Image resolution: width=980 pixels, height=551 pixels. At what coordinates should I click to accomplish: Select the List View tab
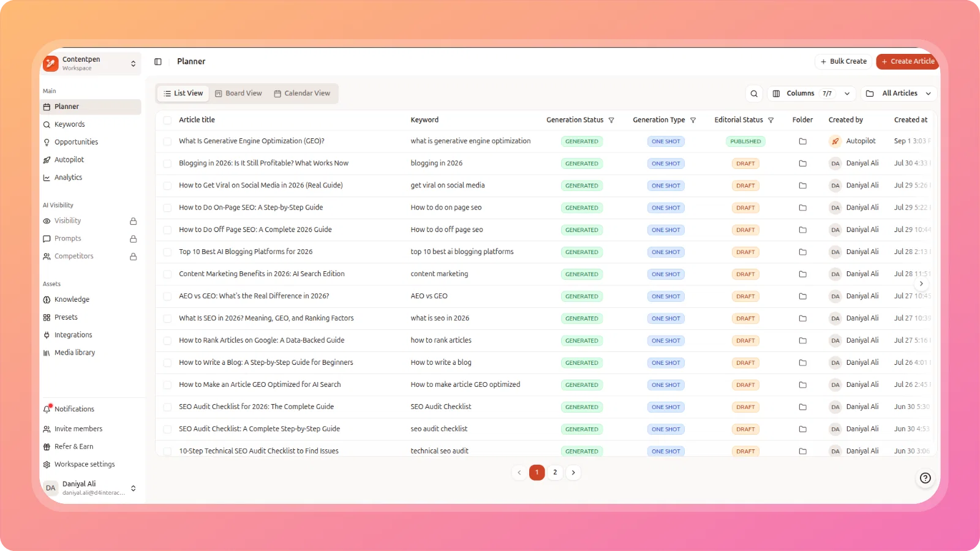coord(183,94)
